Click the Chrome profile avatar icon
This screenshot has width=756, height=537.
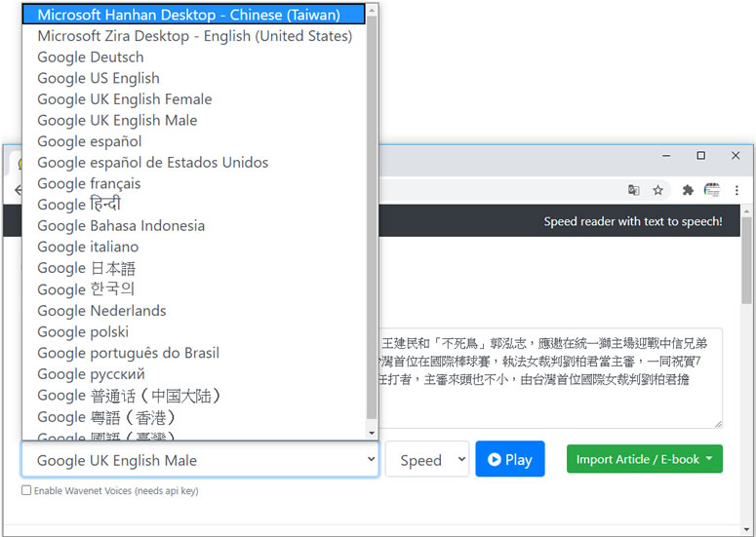(x=712, y=190)
